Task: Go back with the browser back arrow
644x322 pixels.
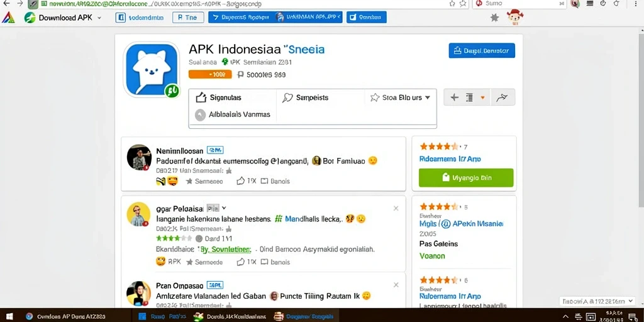Action: point(6,4)
